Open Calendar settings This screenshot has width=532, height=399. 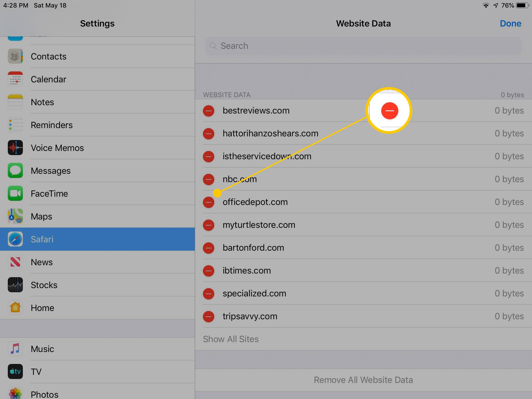(97, 79)
